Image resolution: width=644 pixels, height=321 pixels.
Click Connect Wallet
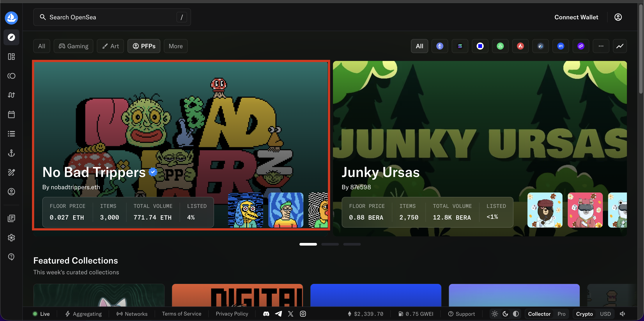pos(576,17)
